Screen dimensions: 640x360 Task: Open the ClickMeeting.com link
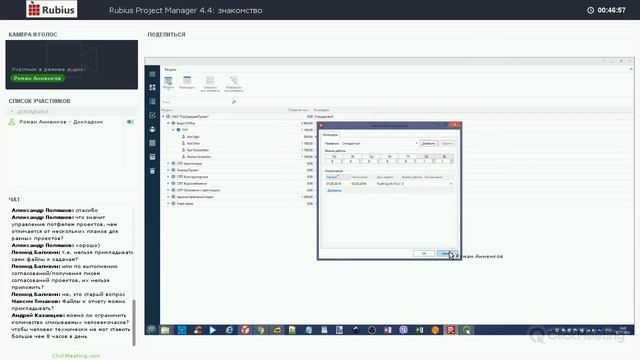[76, 356]
